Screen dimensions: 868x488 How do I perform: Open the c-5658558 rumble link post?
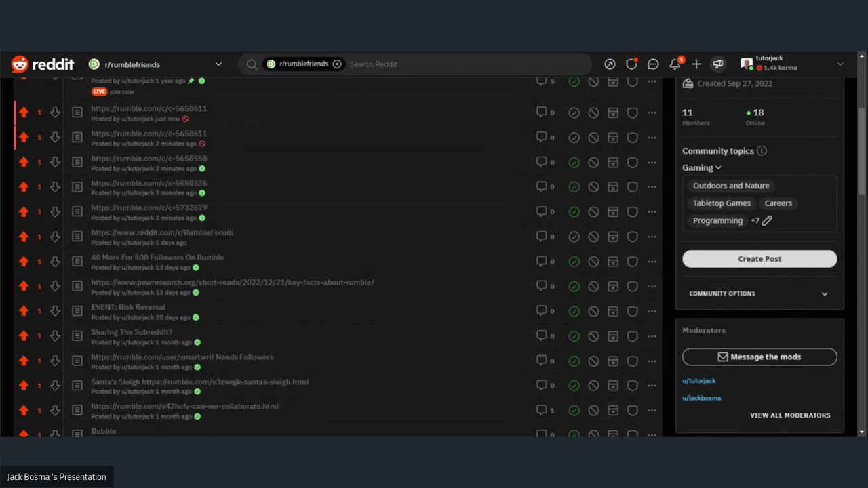149,158
